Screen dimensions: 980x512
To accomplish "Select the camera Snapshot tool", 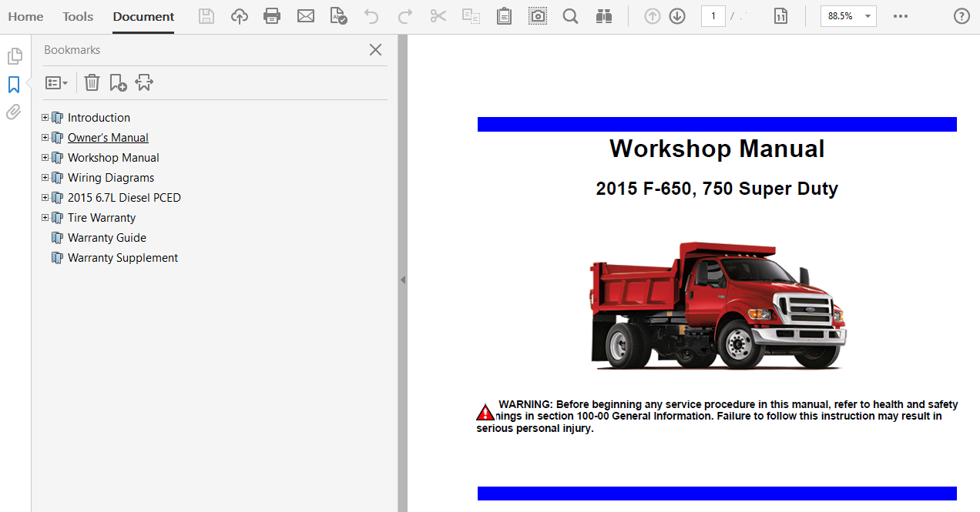I will 538,16.
